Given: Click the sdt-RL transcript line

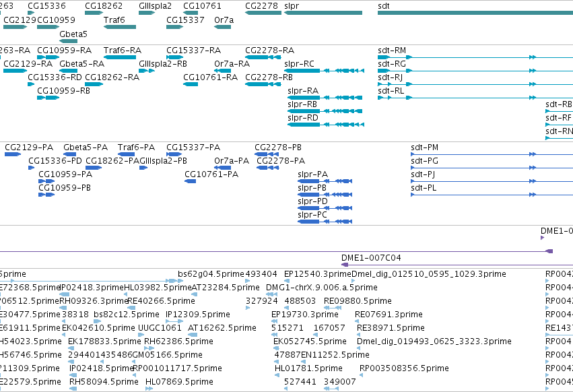Looking at the screenshot, I should tap(475, 98).
